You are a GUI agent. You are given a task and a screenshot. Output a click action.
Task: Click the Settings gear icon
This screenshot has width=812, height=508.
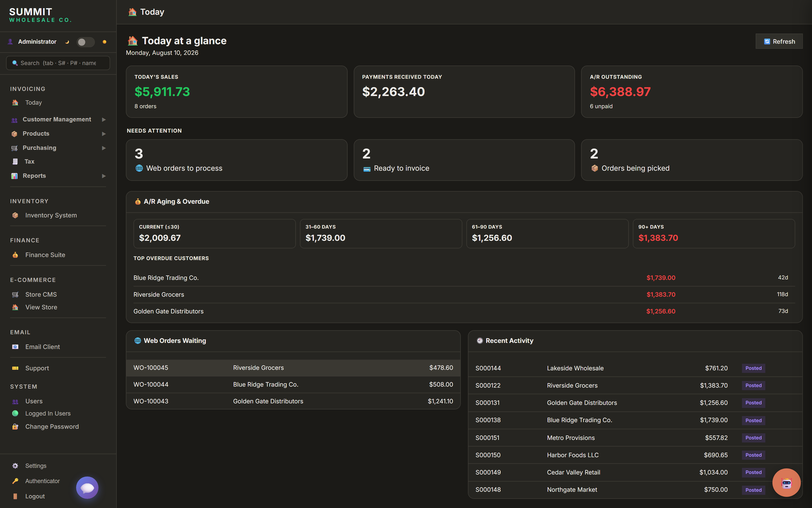click(x=15, y=466)
